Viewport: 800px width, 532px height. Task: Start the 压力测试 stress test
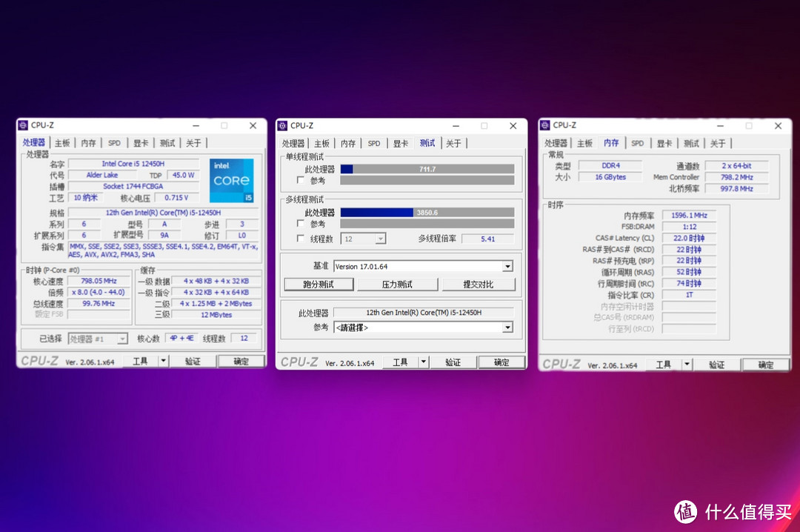398,285
